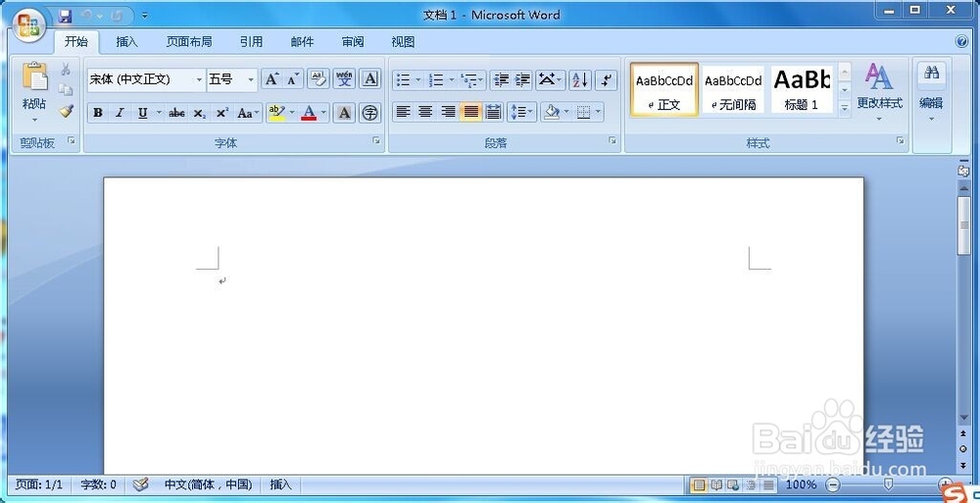Show or hide paragraph marks
The width and height of the screenshot is (980, 503).
click(607, 80)
